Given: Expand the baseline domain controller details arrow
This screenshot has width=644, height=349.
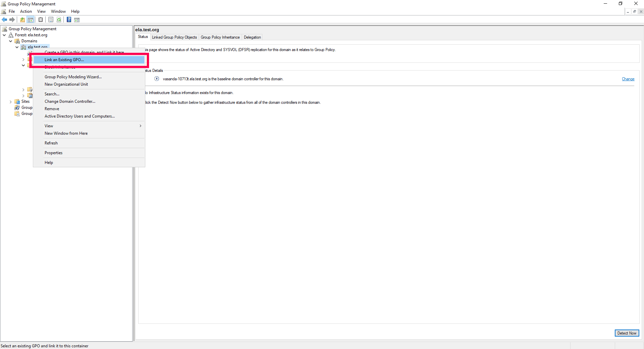Looking at the screenshot, I should (x=157, y=79).
